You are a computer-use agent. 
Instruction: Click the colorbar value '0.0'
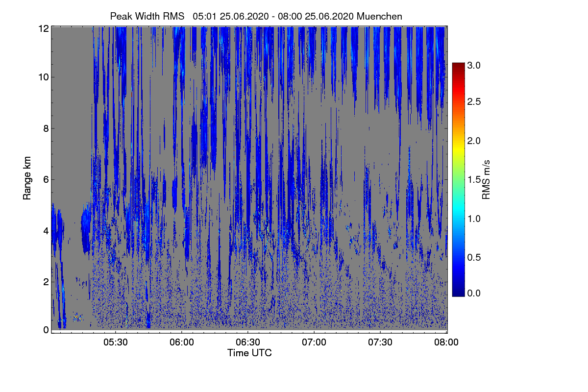[x=473, y=293]
